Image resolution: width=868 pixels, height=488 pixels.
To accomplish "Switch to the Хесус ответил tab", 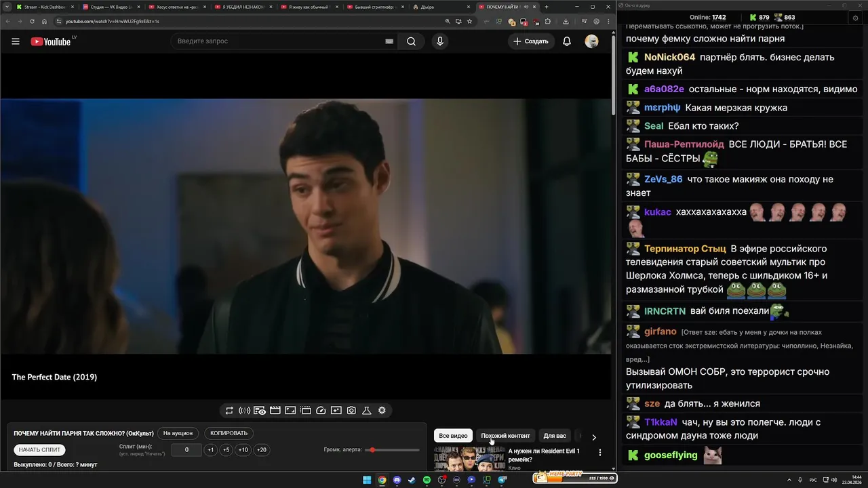I will (x=176, y=7).
